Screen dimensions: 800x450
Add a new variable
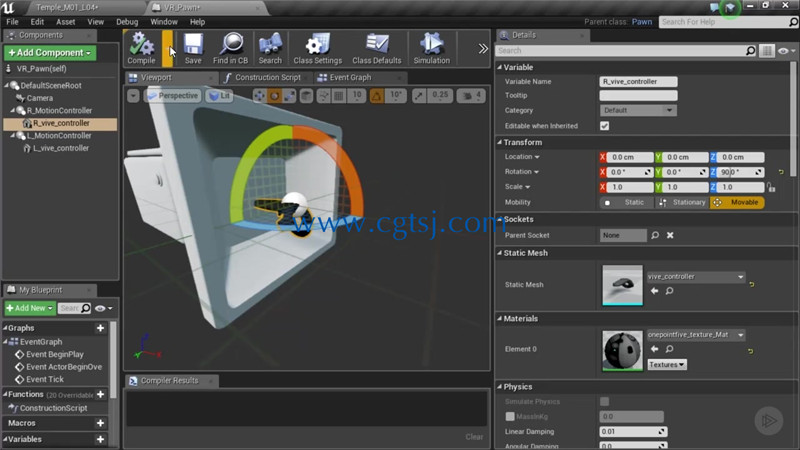click(x=101, y=439)
